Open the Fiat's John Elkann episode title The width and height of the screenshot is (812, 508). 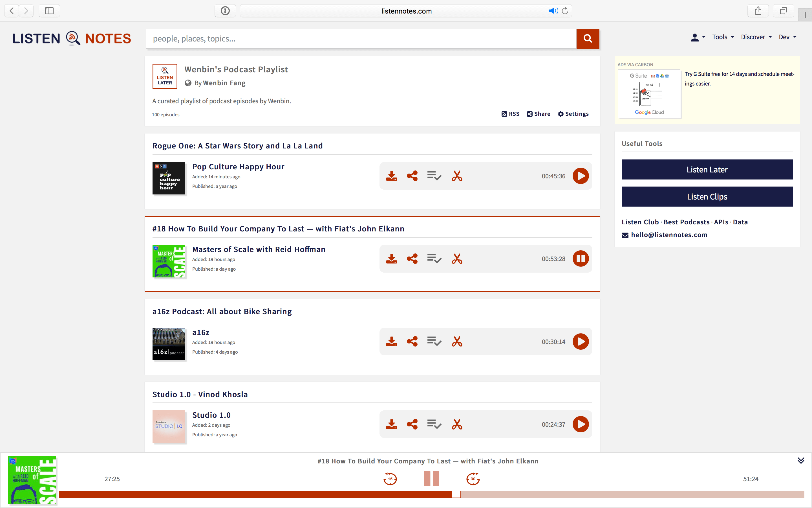click(x=278, y=229)
